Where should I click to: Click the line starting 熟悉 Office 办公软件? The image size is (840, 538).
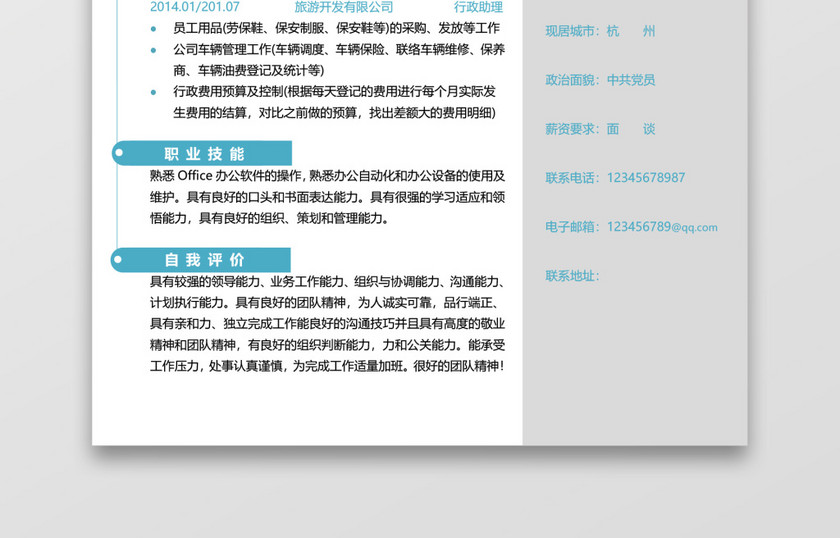pyautogui.click(x=327, y=176)
